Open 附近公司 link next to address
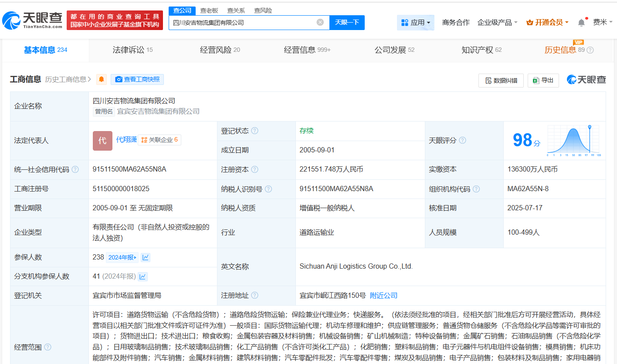The height and width of the screenshot is (364, 617). point(383,296)
